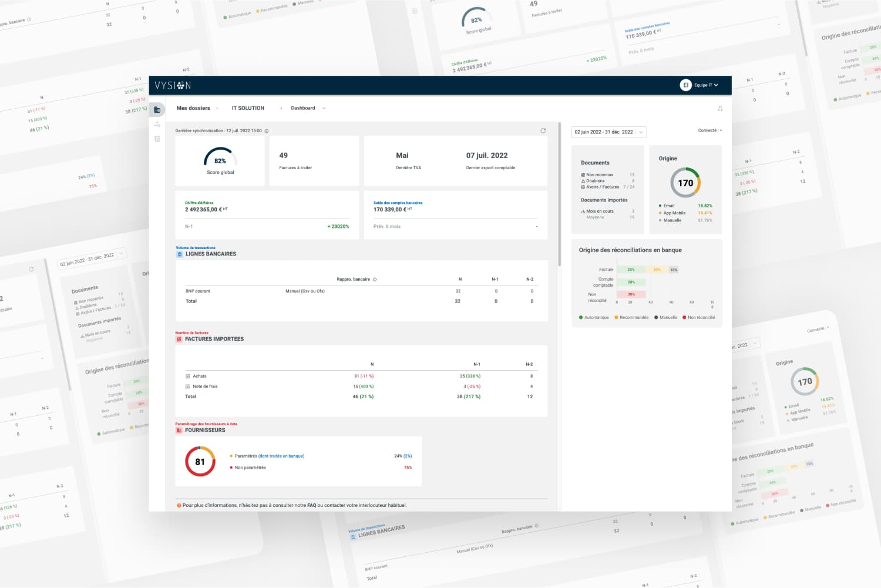Viewport: 881px width, 588px height.
Task: Click the 82% Score global gauge
Action: pos(220,157)
